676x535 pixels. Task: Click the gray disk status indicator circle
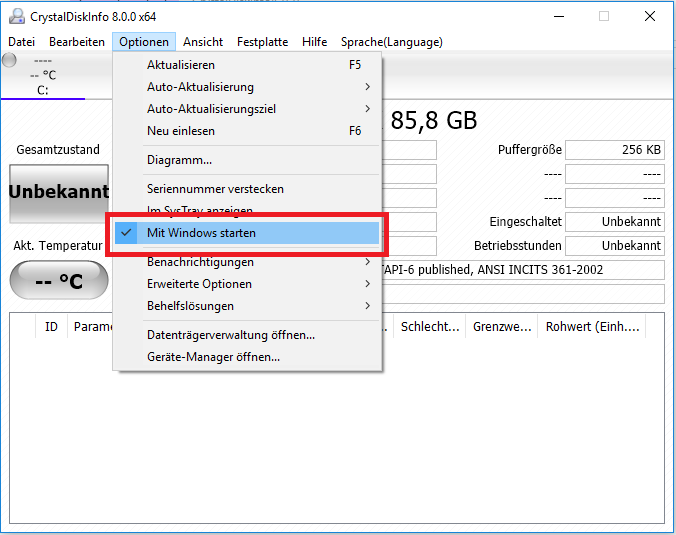coord(10,60)
